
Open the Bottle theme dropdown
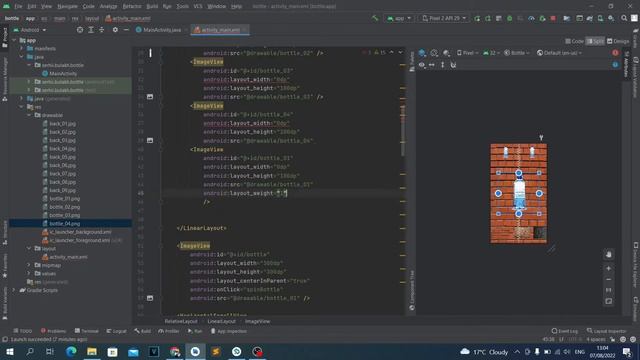click(516, 53)
